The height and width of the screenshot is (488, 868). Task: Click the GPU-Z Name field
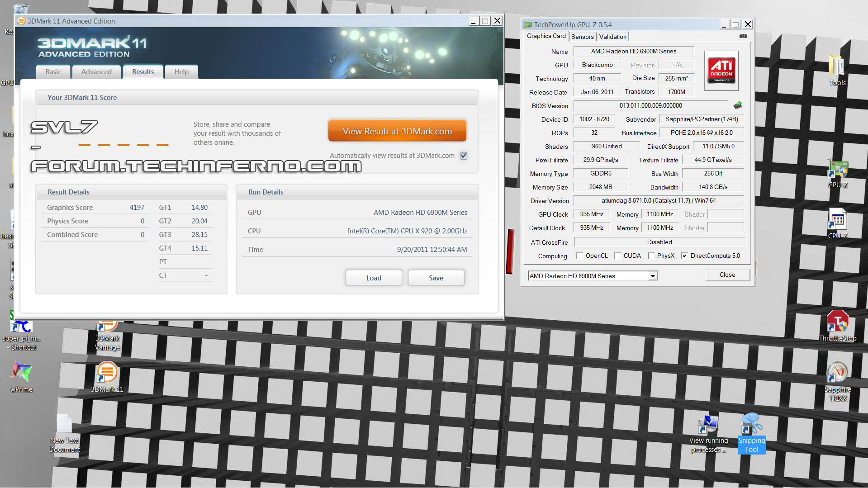coord(634,52)
